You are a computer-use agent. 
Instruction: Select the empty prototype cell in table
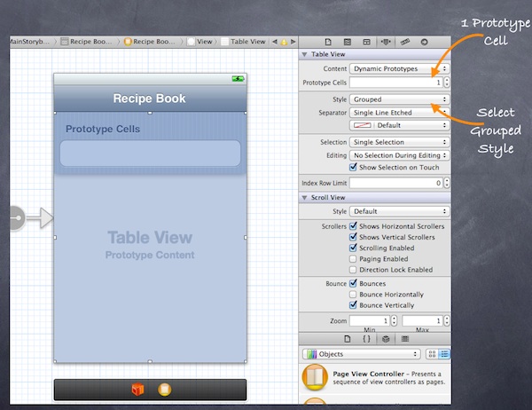149,153
